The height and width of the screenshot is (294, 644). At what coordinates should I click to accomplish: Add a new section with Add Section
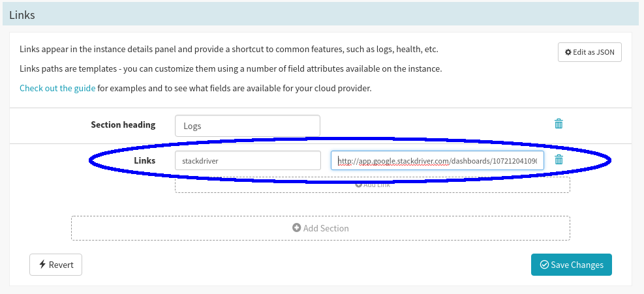click(320, 228)
